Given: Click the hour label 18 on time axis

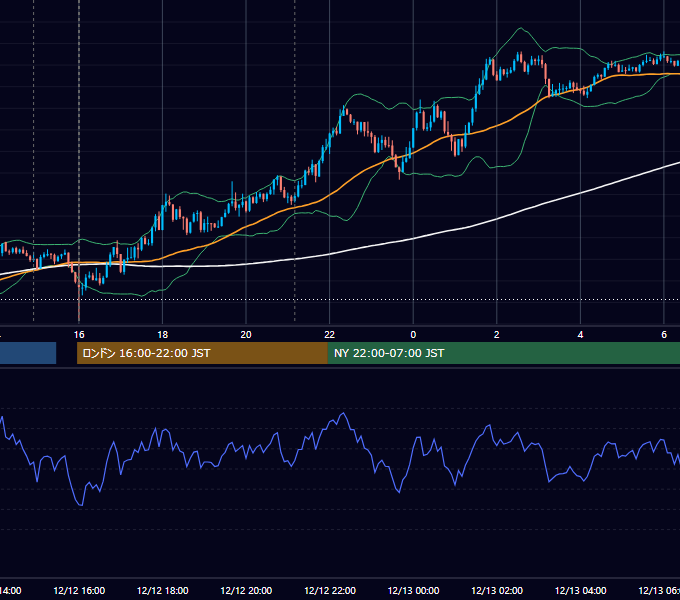Looking at the screenshot, I should [163, 335].
